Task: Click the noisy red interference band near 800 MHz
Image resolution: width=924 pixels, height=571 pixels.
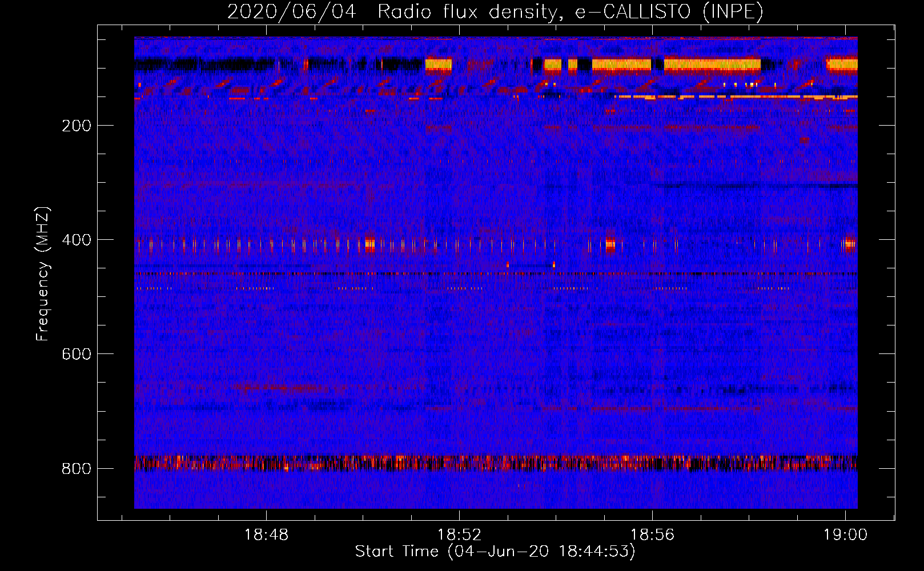Action: click(496, 463)
